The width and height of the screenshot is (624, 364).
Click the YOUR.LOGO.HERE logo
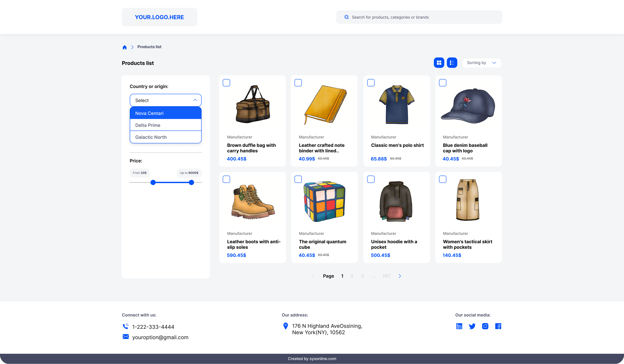159,17
